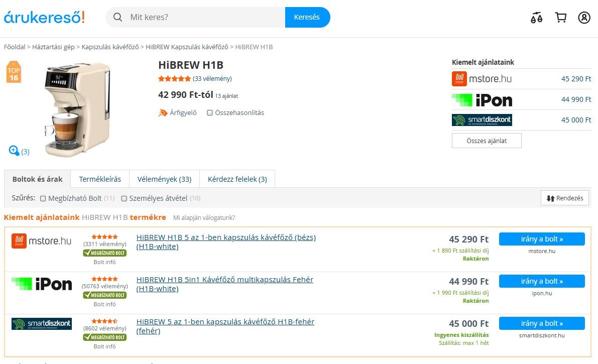Image resolution: width=598 pixels, height=364 pixels.
Task: Click (50763 vélemény) for iPon
Action: (105, 286)
